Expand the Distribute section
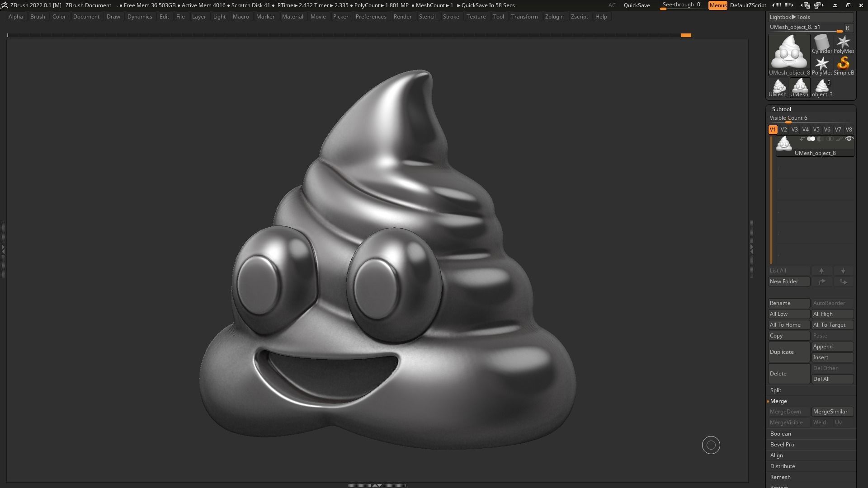868x488 pixels. [x=782, y=466]
